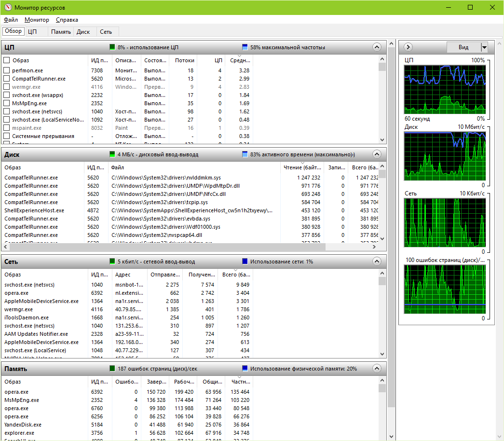The height and width of the screenshot is (441, 504).
Task: Check the perfmon.exe process checkbox
Action: point(7,70)
